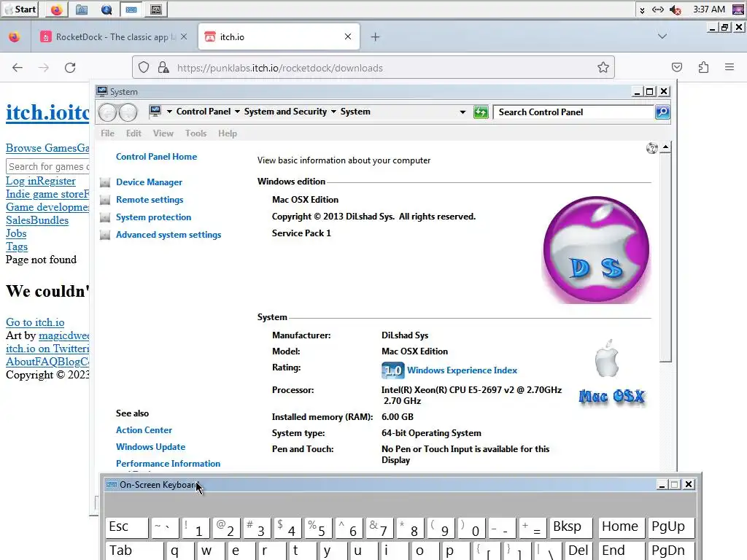This screenshot has height=560, width=747.
Task: Click the show desktop tray icon
Action: [738, 9]
